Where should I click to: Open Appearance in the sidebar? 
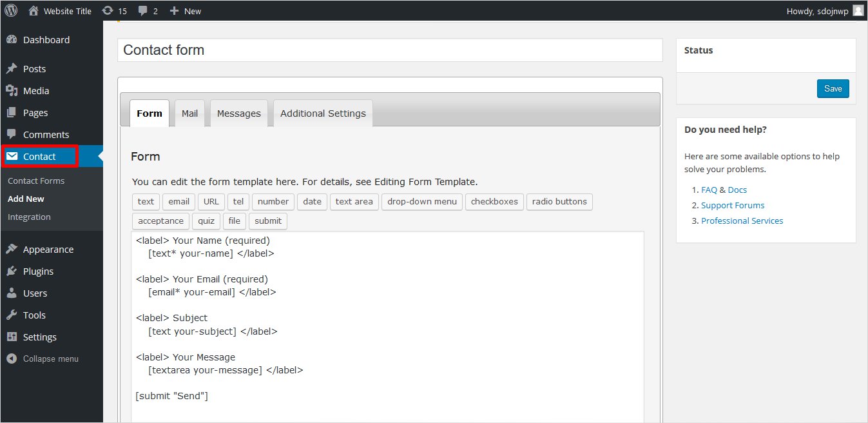(x=48, y=250)
